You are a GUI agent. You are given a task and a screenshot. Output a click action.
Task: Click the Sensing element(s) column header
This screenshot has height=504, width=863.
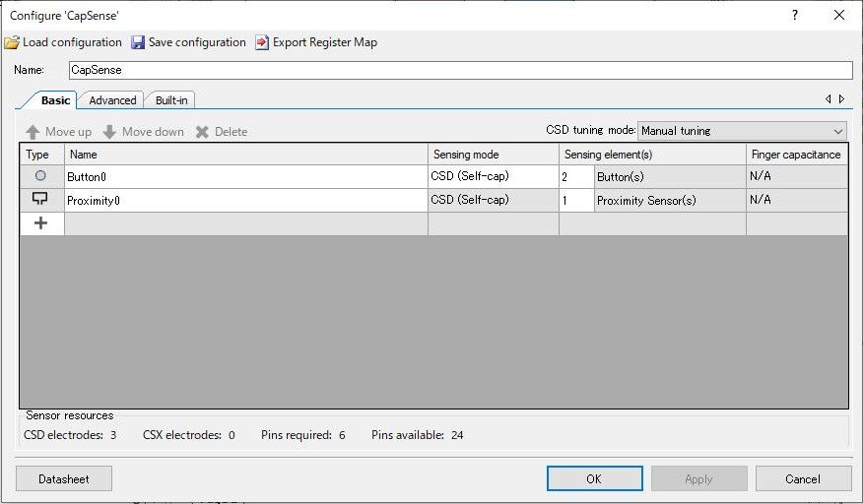pos(652,155)
